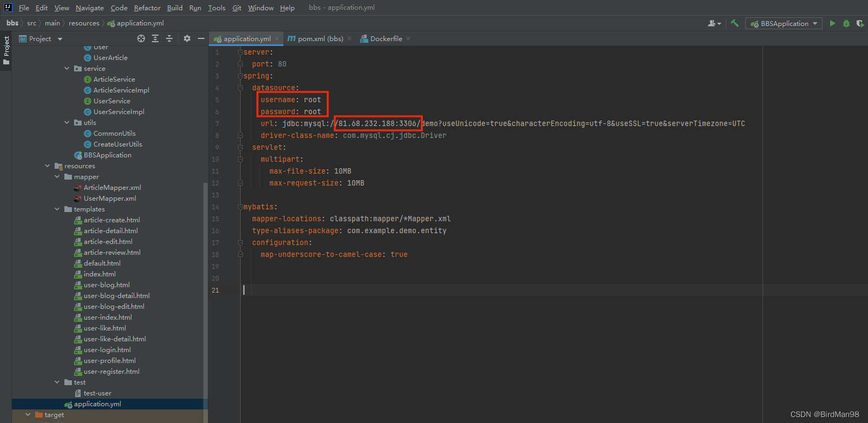Select UserServiceImpl class
This screenshot has width=868, height=423.
pos(119,112)
